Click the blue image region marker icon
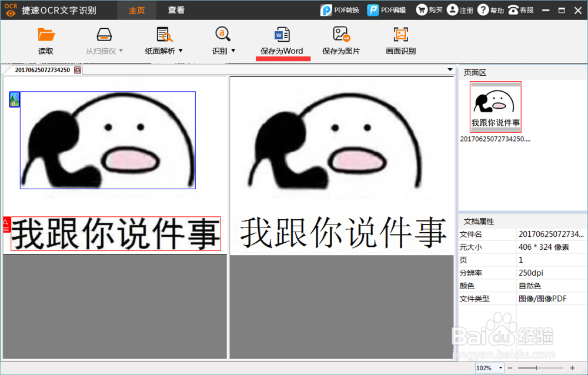 (14, 99)
